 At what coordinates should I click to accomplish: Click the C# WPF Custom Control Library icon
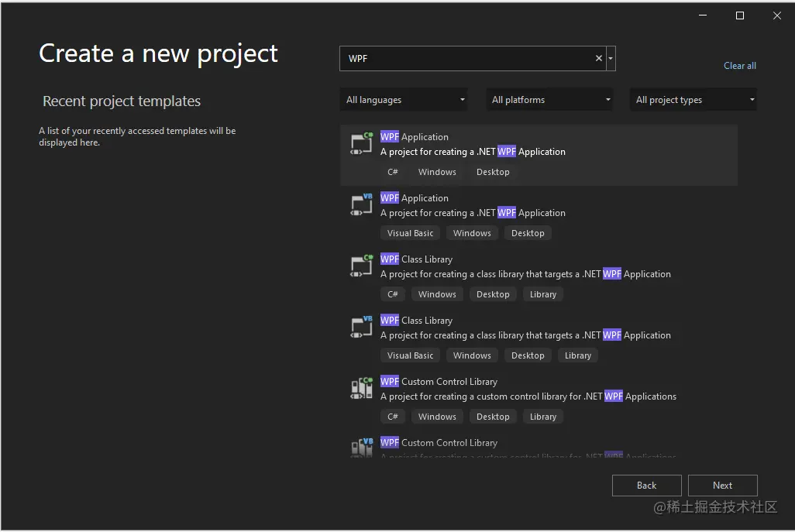click(x=362, y=389)
